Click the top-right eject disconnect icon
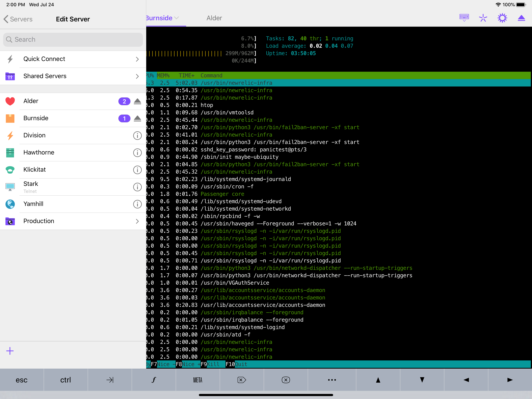 click(x=521, y=18)
